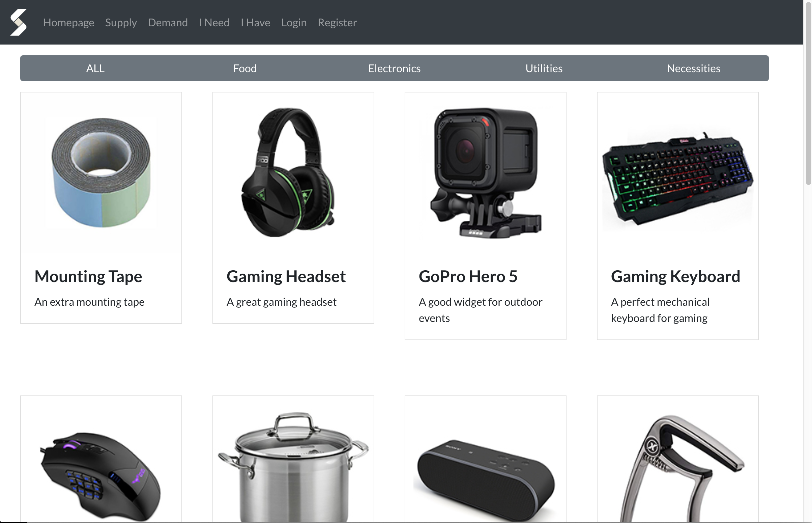Open the GoPro Hero 5 image
812x523 pixels.
486,172
